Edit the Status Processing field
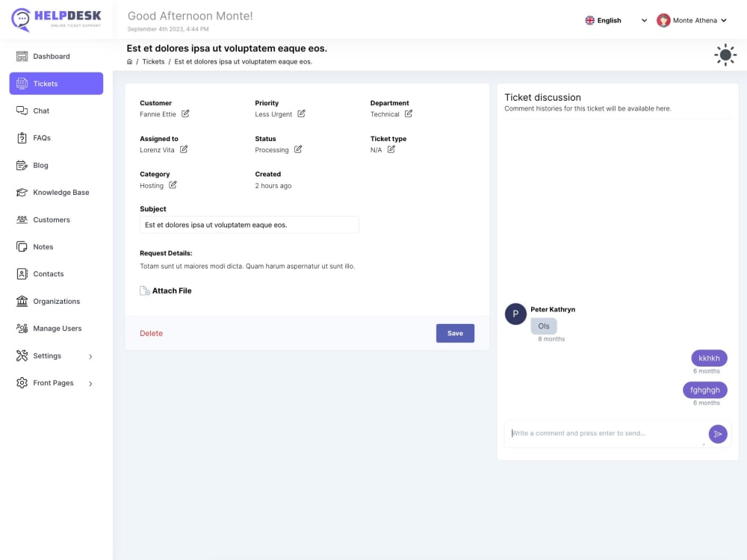This screenshot has width=747, height=560. (298, 149)
